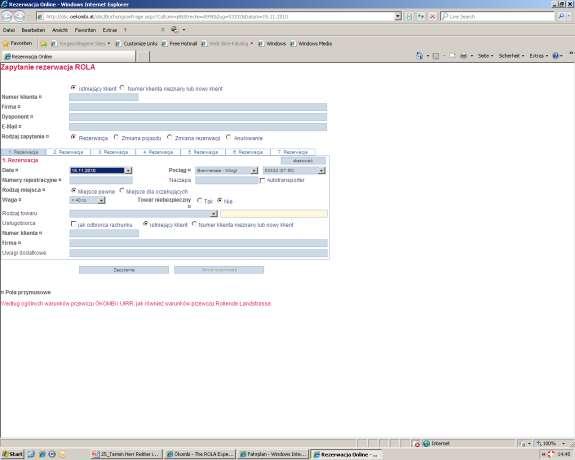Viewport: 575px width, 460px height.
Task: Open the Favoriten menu in menu bar
Action: click(x=85, y=30)
